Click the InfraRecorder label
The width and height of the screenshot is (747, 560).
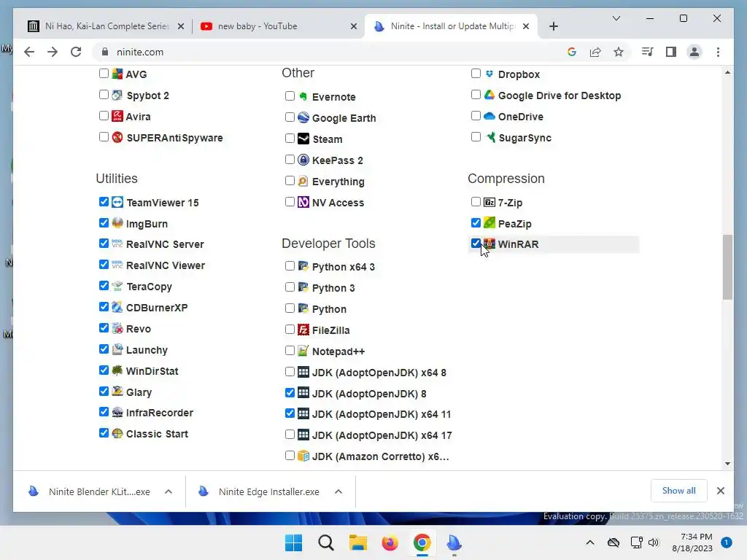click(x=160, y=413)
